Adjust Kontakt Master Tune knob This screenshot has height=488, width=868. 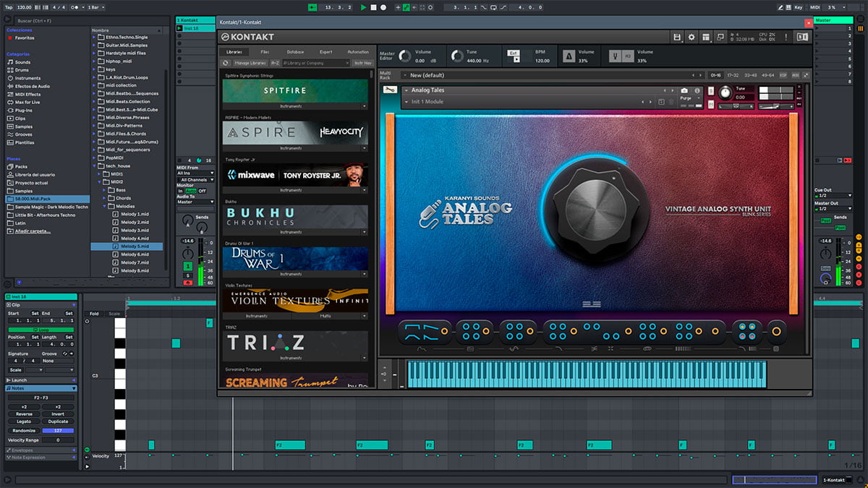(456, 56)
